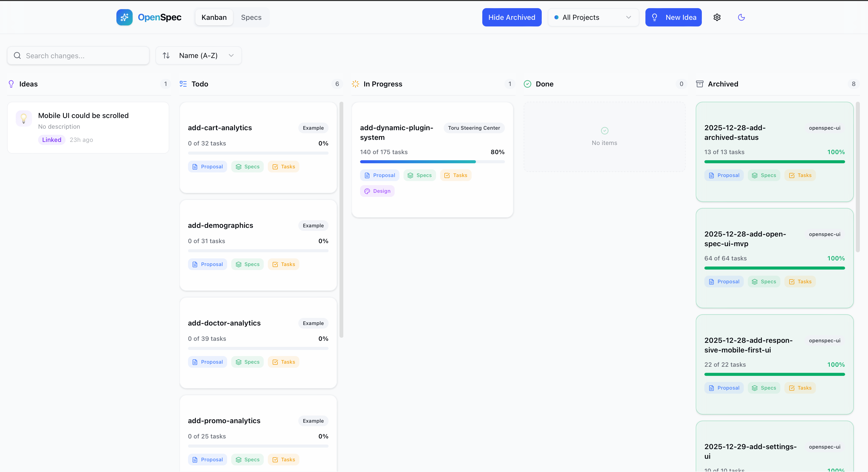Image resolution: width=868 pixels, height=472 pixels.
Task: Open add-doctor-analytics card title
Action: tap(224, 323)
